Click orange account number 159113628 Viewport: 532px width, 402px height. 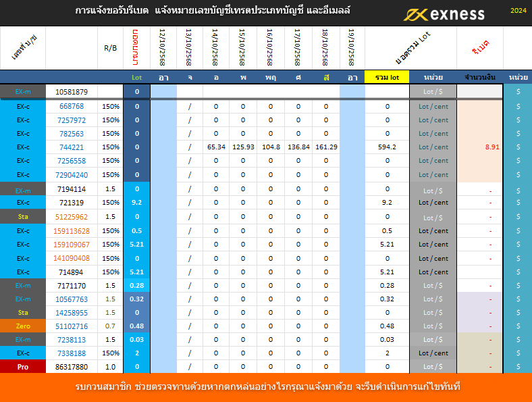tap(72, 230)
